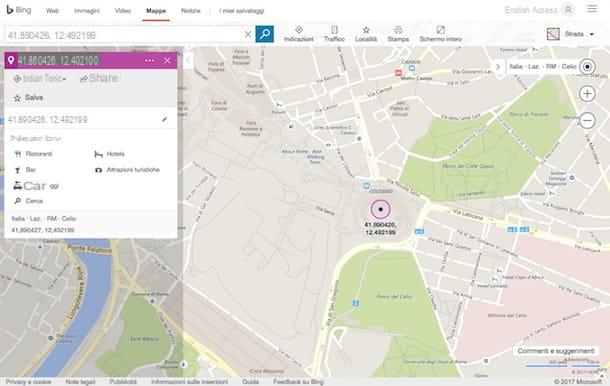
Task: Collapse the left side panel arrow
Action: [x=188, y=60]
